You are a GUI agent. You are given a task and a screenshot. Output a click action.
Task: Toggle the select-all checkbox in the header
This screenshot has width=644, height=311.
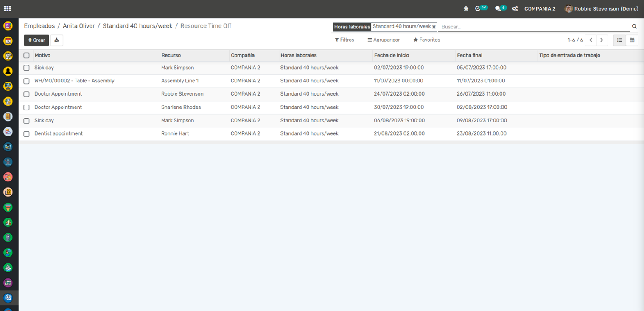tap(26, 55)
